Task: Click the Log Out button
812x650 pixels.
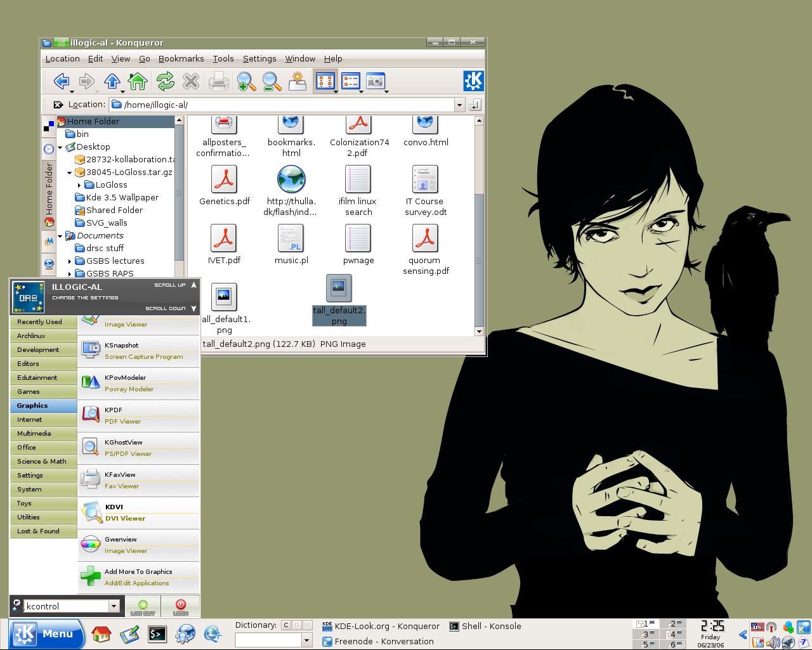Action: click(x=143, y=607)
